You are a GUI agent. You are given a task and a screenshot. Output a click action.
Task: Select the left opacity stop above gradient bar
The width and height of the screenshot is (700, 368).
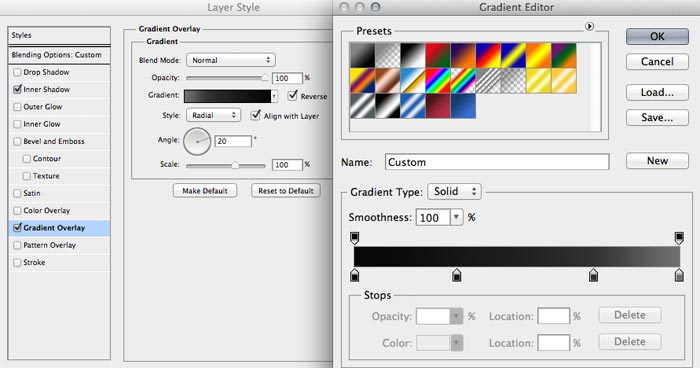pyautogui.click(x=354, y=238)
